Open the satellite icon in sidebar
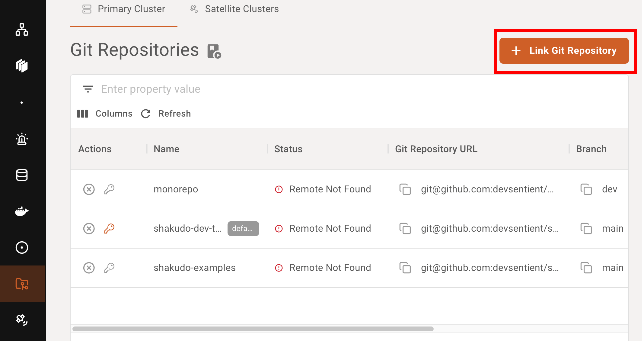Viewport: 644px width, 341px height. pos(22,320)
